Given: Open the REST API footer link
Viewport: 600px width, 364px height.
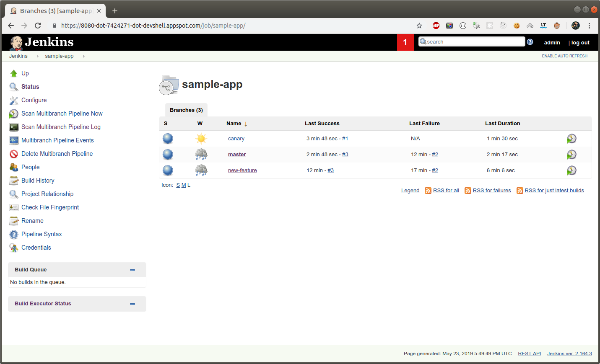Looking at the screenshot, I should [529, 354].
